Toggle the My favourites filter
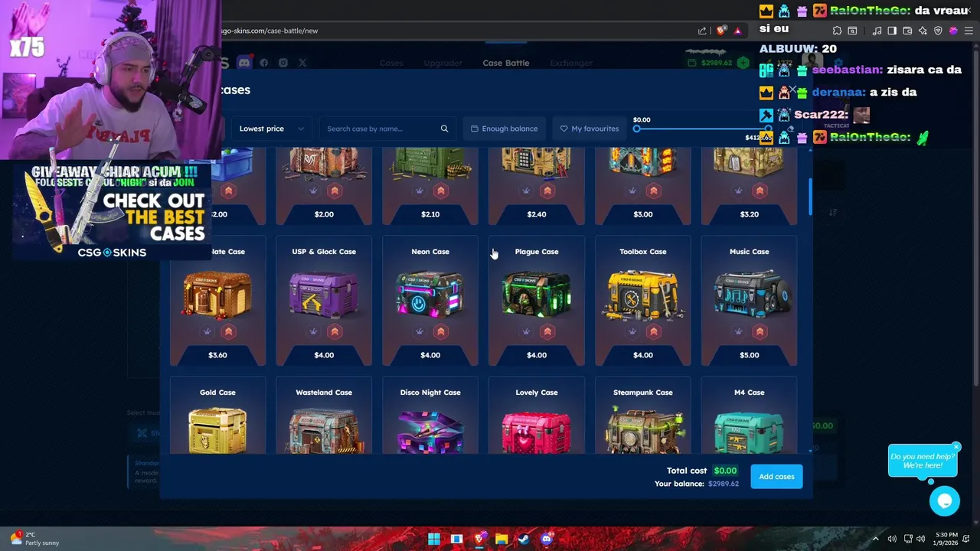 click(589, 129)
